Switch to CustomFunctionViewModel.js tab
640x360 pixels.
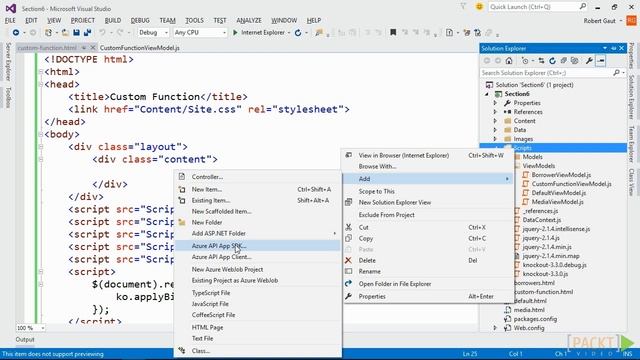coord(140,48)
